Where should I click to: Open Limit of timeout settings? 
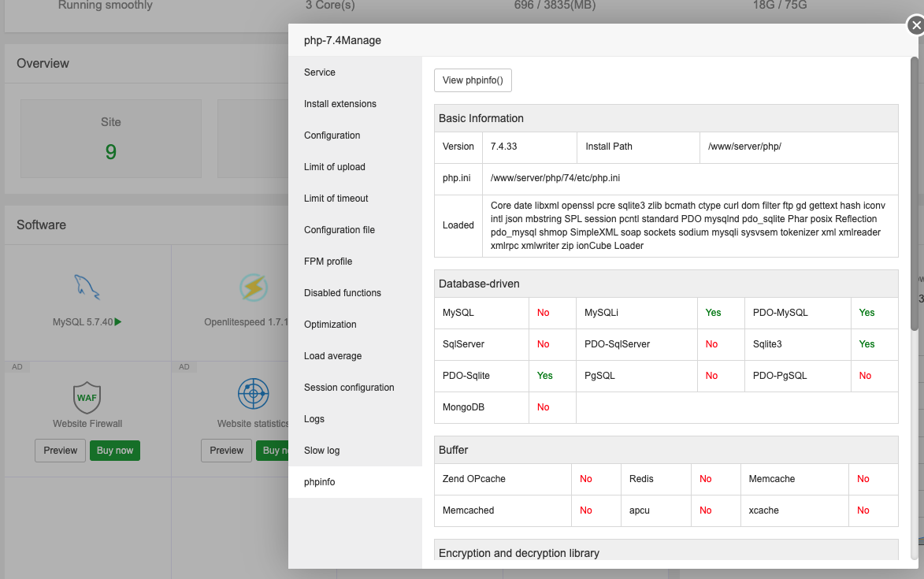tap(336, 199)
